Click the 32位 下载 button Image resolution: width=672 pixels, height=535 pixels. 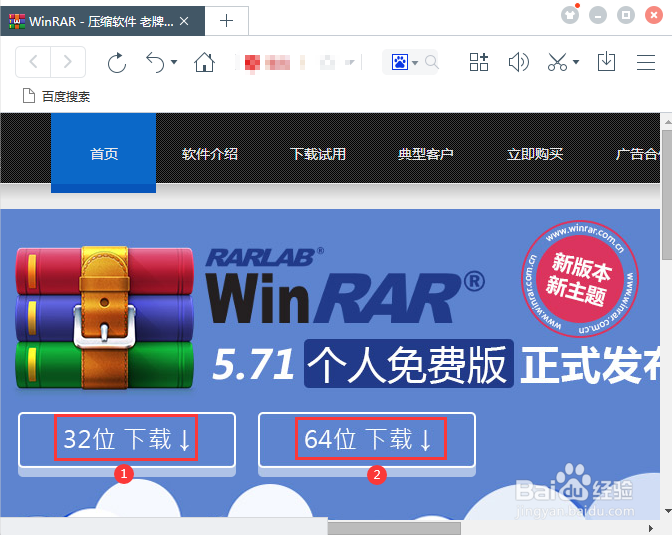[x=127, y=440]
